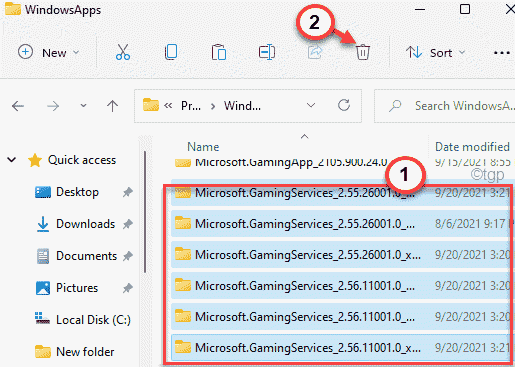Open Desktop in the sidebar
The image size is (515, 367).
(x=77, y=192)
